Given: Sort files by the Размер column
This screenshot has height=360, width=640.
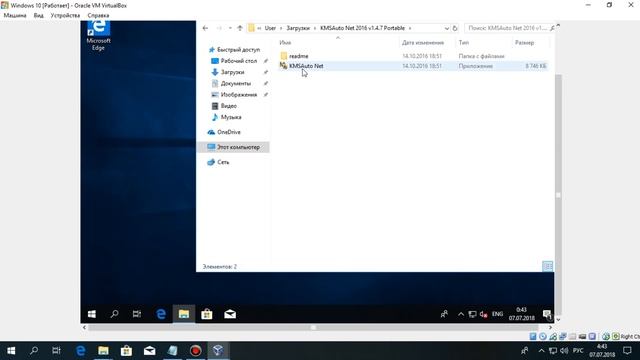Looking at the screenshot, I should [x=524, y=42].
